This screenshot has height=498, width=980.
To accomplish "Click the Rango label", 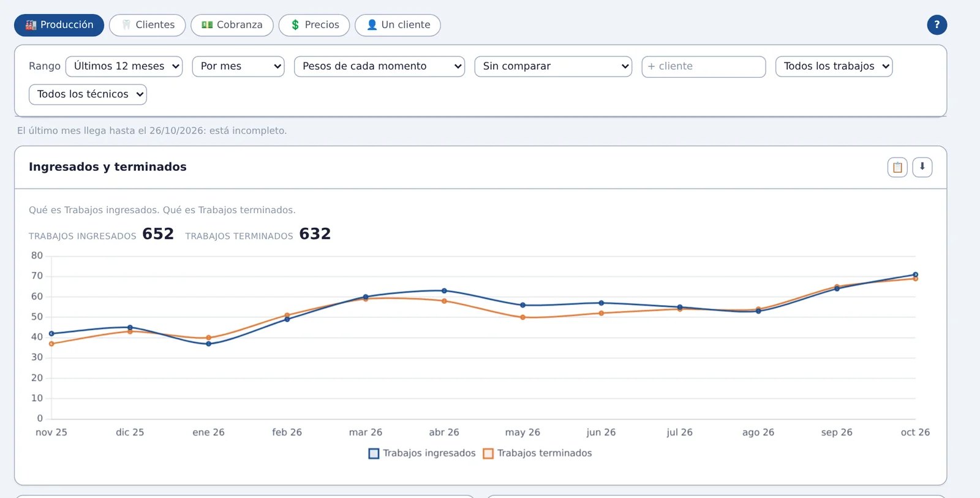I will pos(45,66).
